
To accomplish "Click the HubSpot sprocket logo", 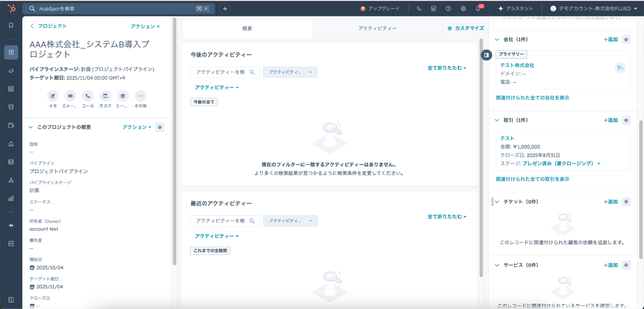I will coord(11,8).
